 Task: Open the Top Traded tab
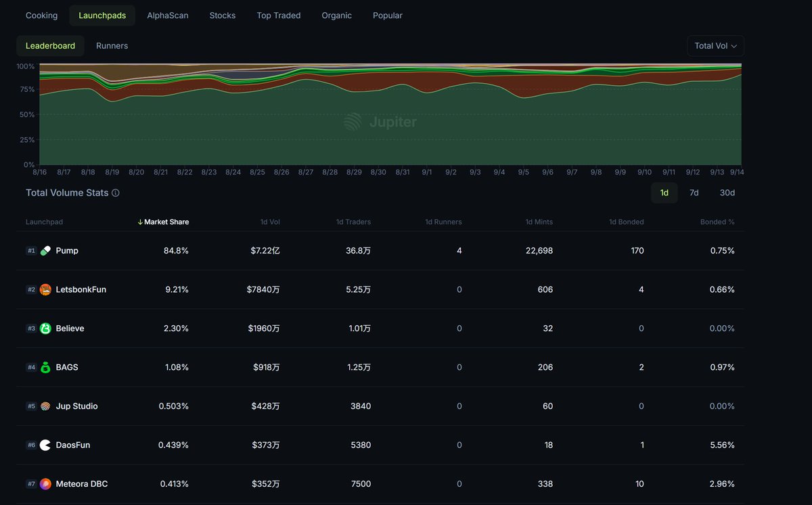279,15
